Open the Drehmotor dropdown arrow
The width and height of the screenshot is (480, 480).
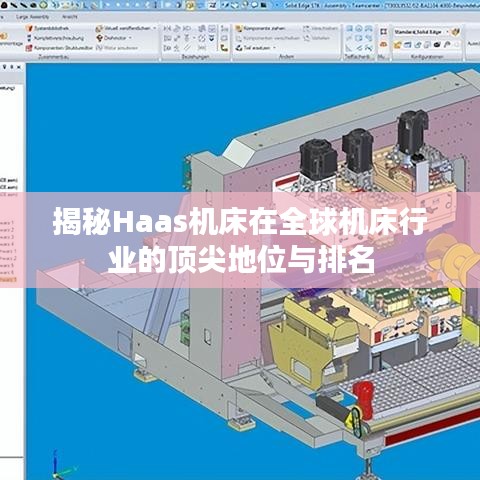130,38
